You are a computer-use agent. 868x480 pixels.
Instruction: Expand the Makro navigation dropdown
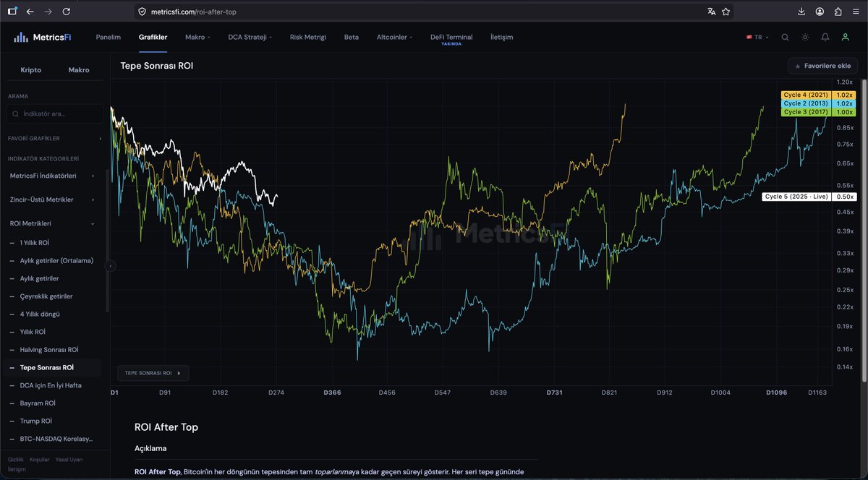point(197,37)
